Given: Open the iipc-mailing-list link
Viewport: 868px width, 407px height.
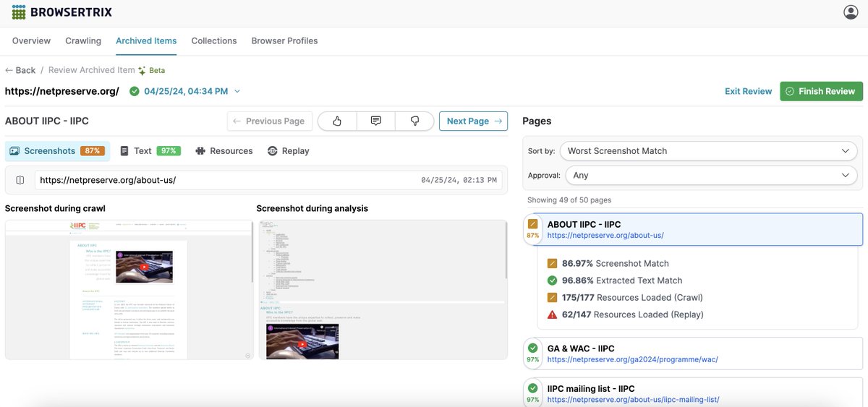Looking at the screenshot, I should click(x=633, y=400).
